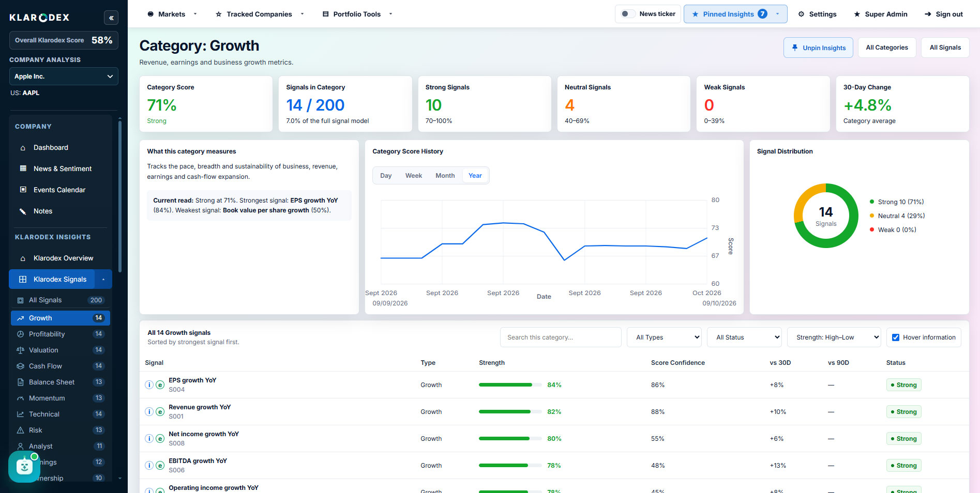This screenshot has height=493, width=980.
Task: Select Valuation signals category
Action: tap(61, 350)
